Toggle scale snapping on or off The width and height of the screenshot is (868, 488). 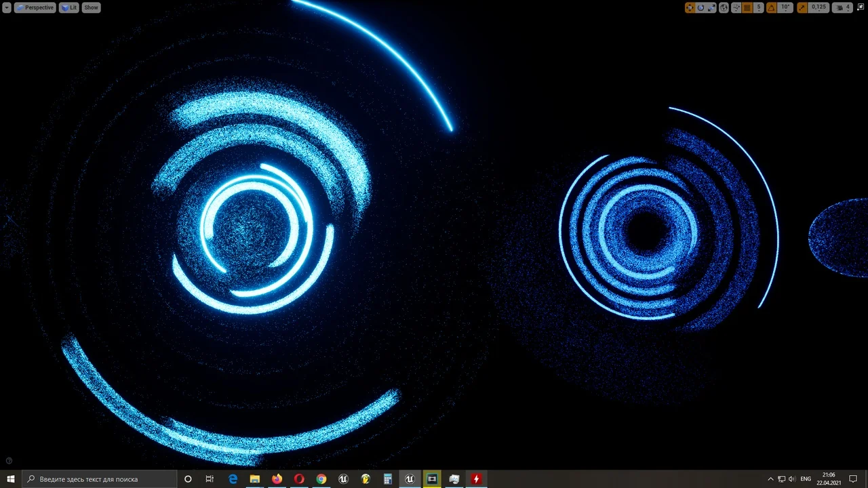click(802, 7)
